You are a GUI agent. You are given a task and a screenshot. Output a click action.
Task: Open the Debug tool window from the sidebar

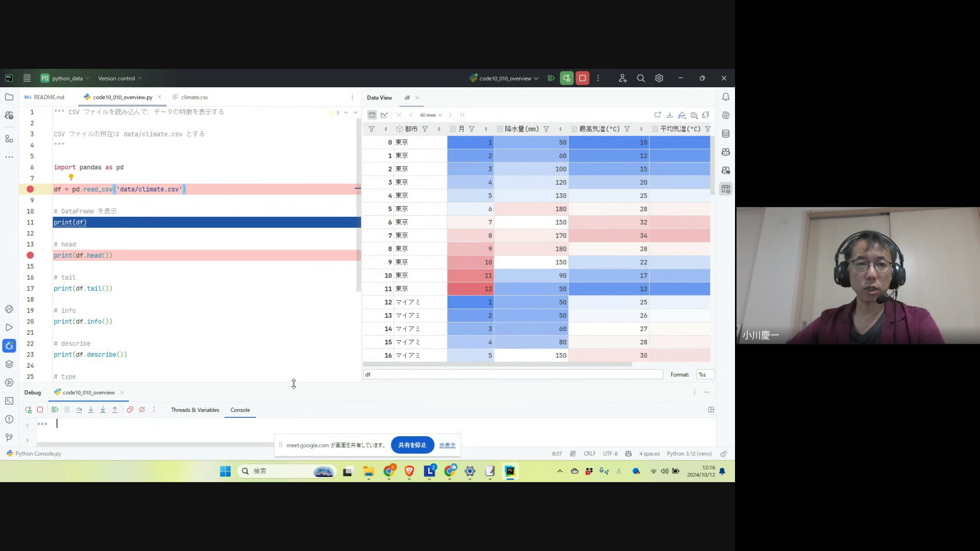click(x=9, y=346)
